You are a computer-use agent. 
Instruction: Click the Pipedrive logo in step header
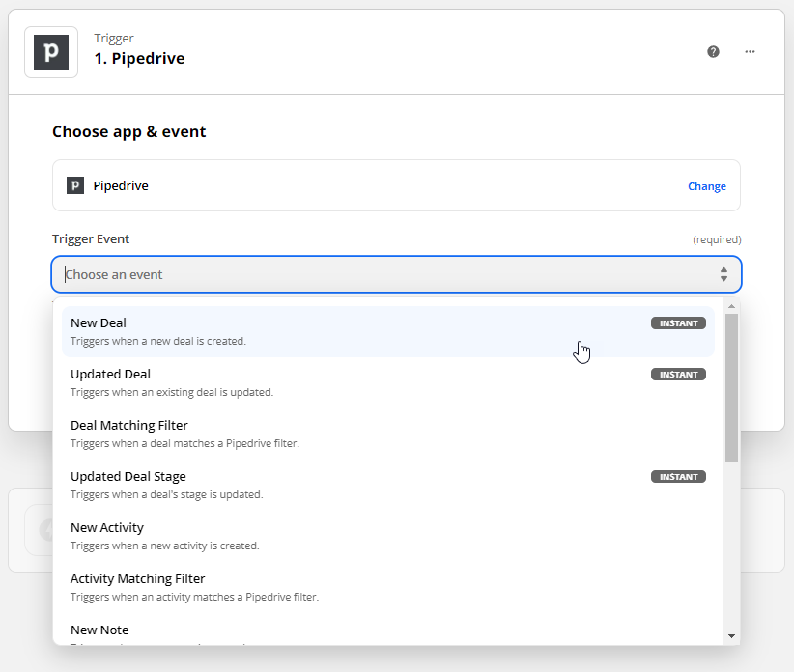[51, 52]
